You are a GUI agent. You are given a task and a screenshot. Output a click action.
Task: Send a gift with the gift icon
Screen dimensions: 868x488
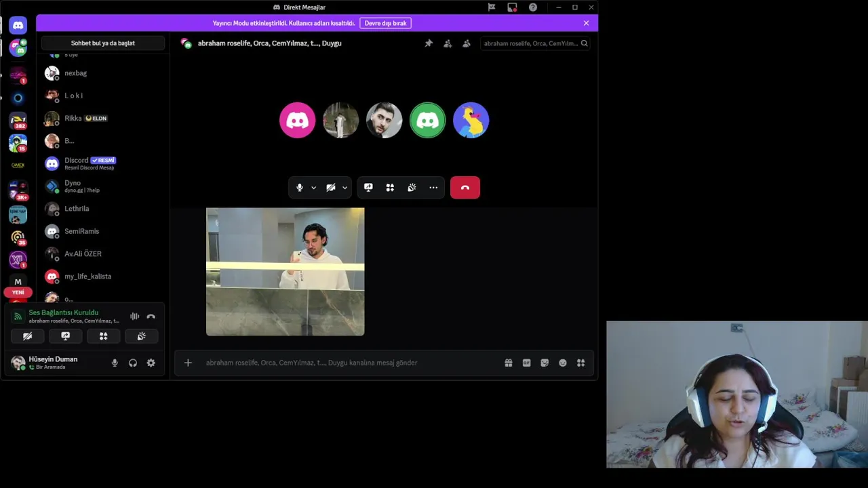tap(509, 363)
